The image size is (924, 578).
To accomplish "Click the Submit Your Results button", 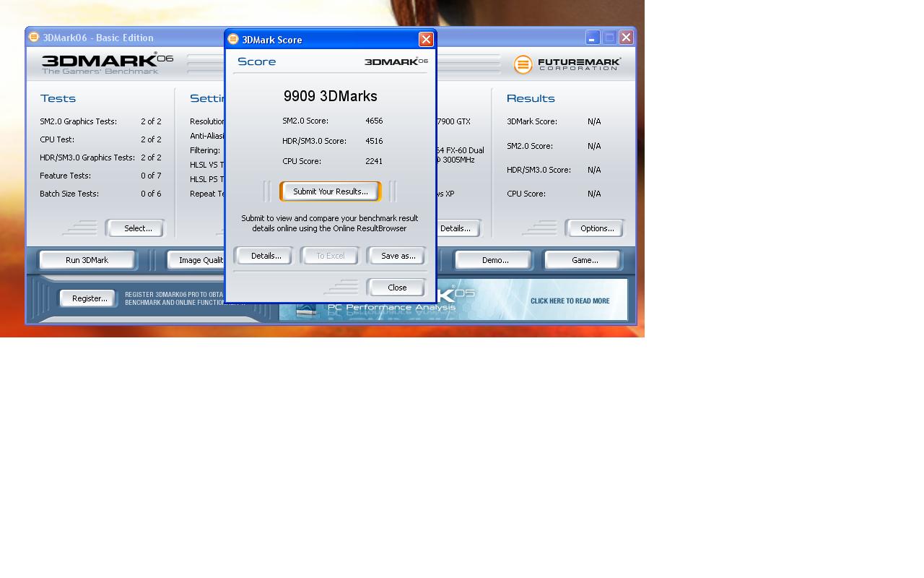I will 331,191.
